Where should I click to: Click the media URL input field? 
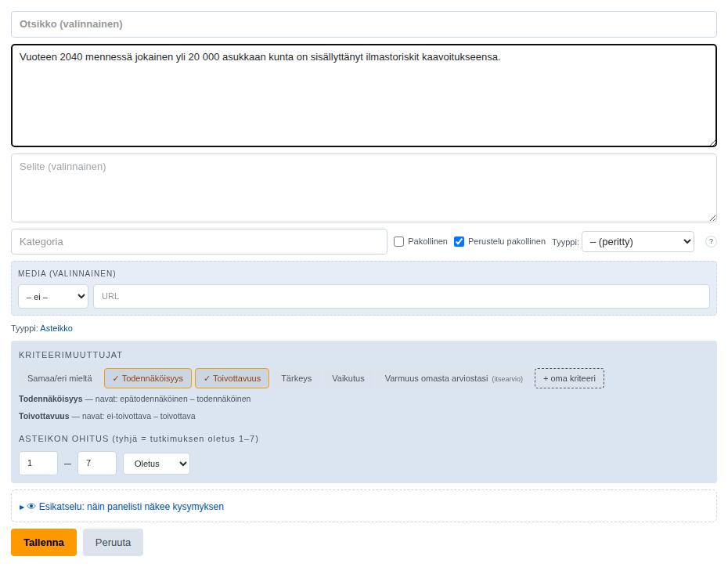click(402, 296)
